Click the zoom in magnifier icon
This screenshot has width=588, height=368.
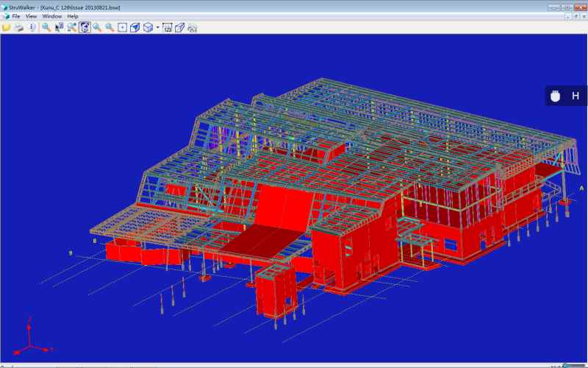[97, 27]
